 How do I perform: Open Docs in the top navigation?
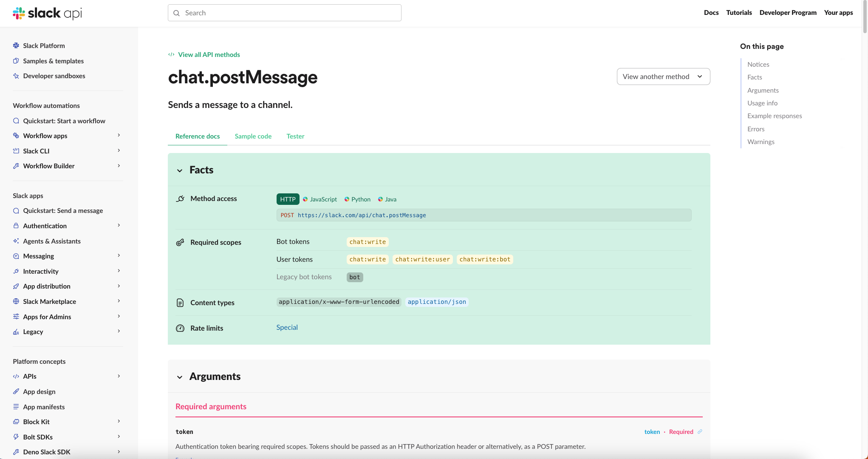[x=711, y=13]
